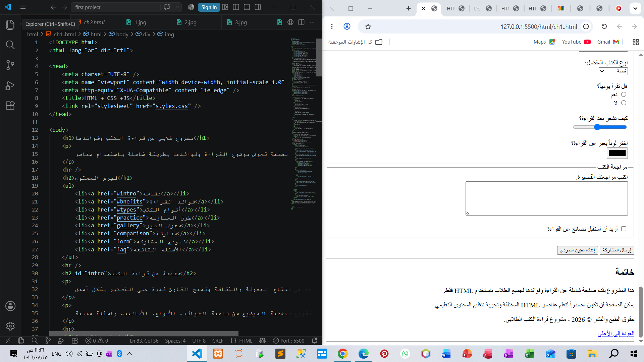This screenshot has height=362, width=644.
Task: Click the إرسال المشاركة submit button
Action: tap(617, 250)
